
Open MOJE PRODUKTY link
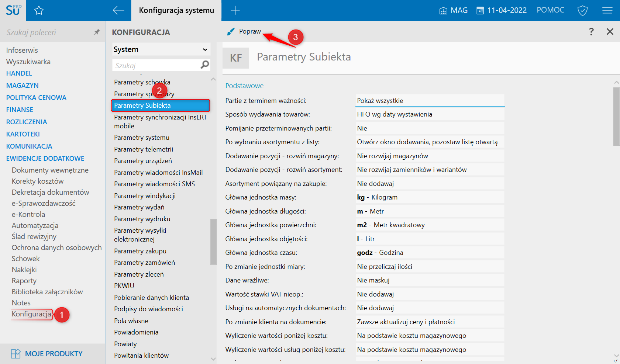point(54,354)
